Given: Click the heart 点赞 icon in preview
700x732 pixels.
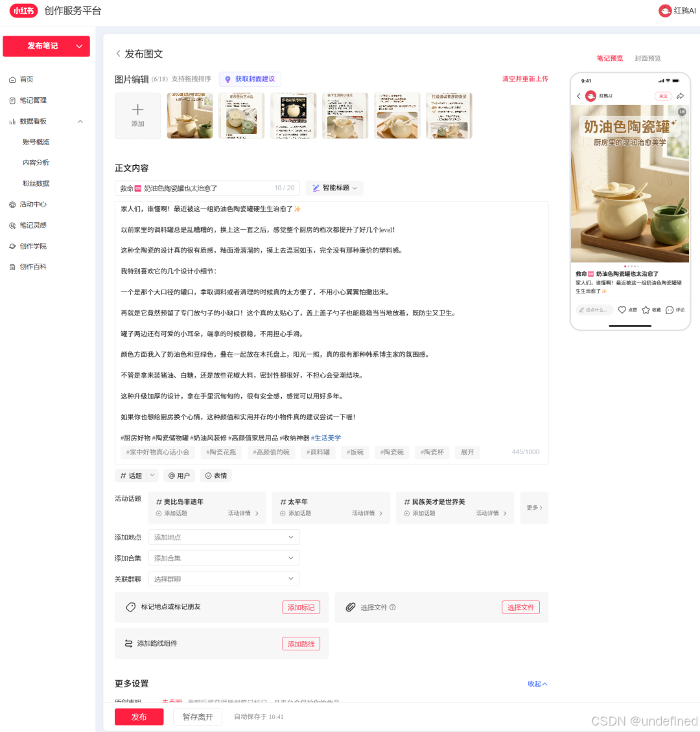Looking at the screenshot, I should 622,310.
